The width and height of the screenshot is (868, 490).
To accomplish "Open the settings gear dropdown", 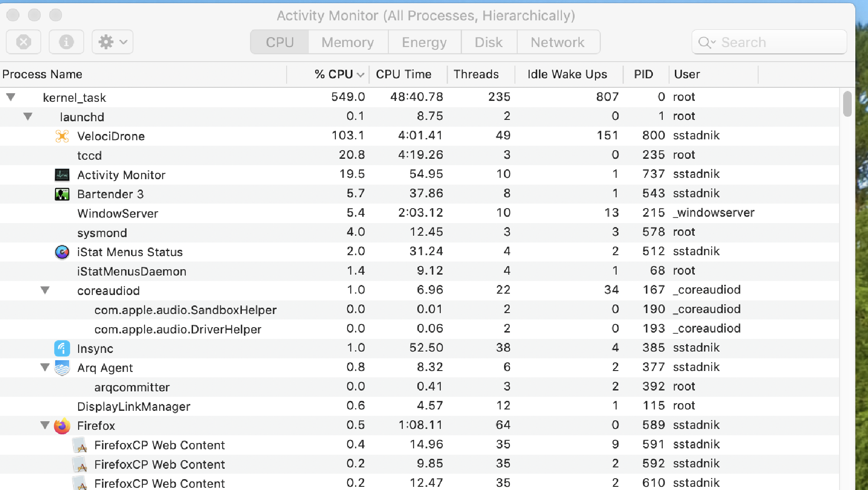I will (112, 42).
